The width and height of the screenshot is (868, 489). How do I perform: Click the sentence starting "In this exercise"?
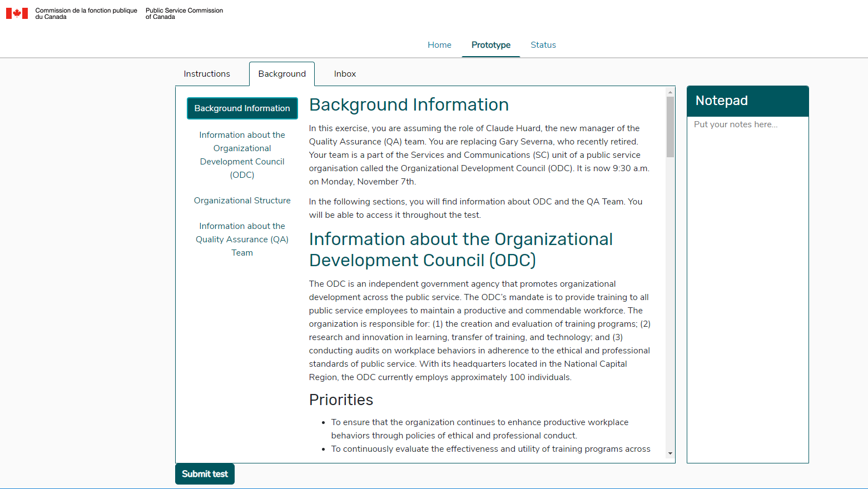(480, 155)
